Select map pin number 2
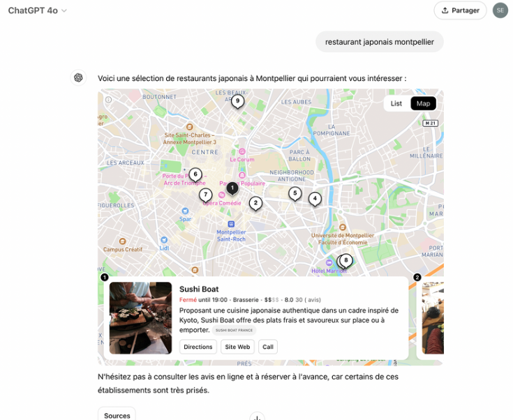513x420 pixels. pos(255,204)
